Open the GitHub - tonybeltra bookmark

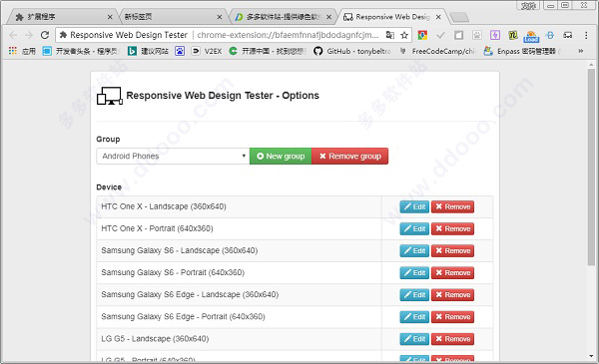tap(352, 51)
